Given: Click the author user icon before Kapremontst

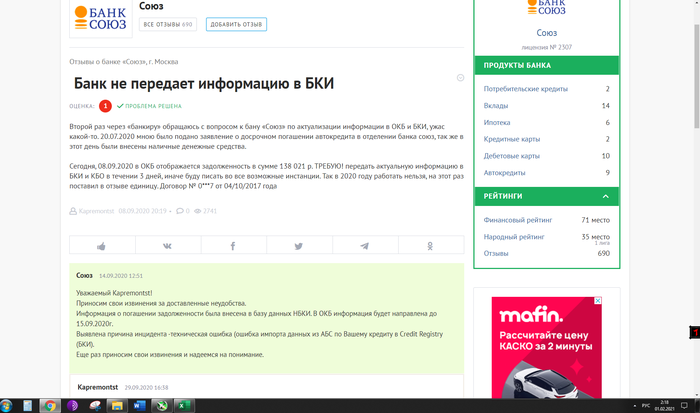Looking at the screenshot, I should [73, 211].
